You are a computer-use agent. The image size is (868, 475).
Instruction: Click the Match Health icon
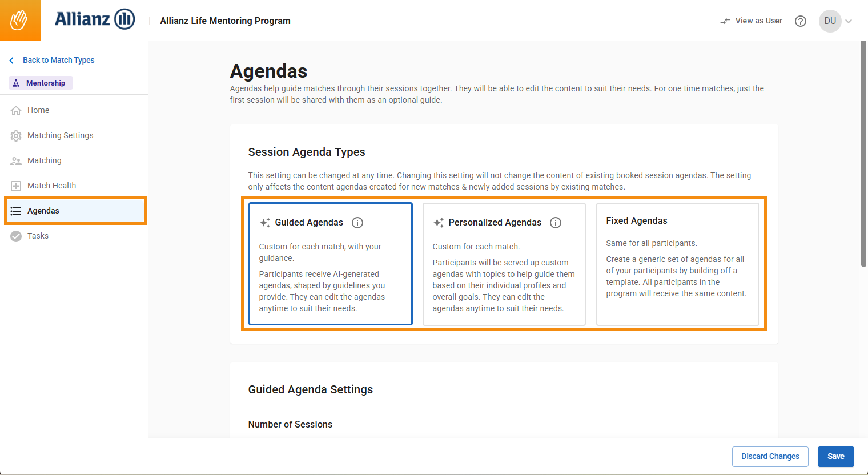click(x=16, y=185)
